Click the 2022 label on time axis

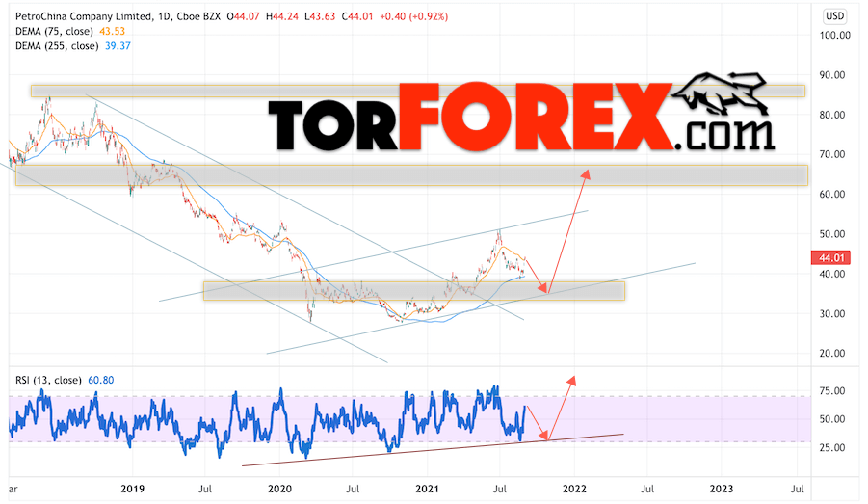[574, 489]
